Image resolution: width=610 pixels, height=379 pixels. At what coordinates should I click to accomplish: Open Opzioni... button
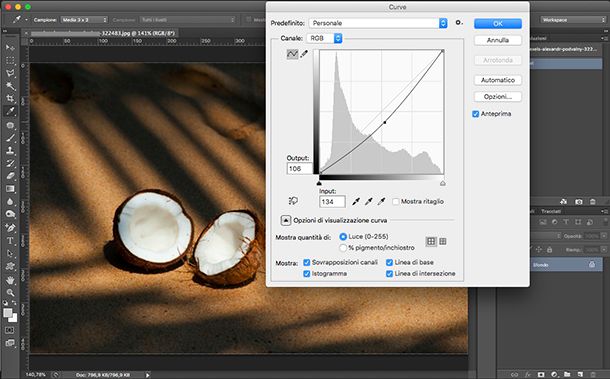click(498, 97)
